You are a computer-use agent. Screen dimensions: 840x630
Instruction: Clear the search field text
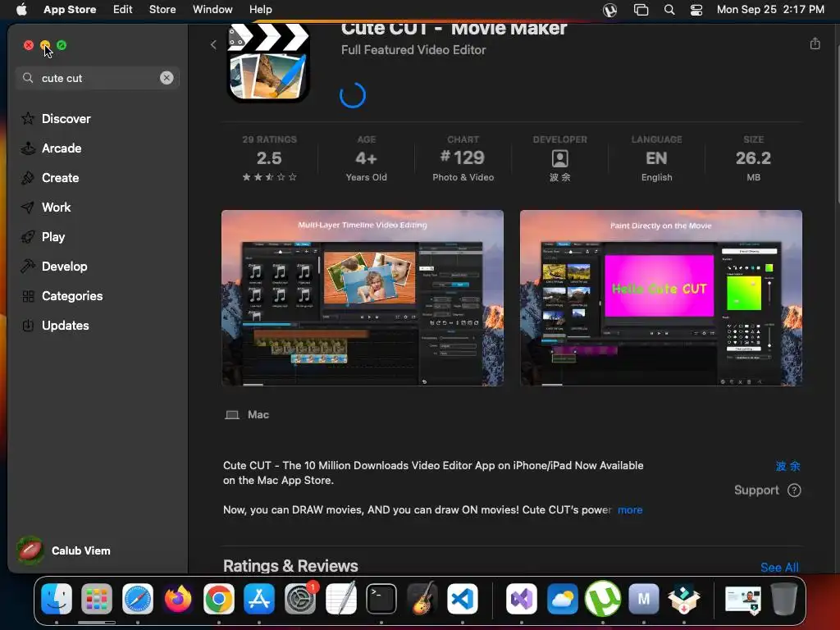(167, 78)
